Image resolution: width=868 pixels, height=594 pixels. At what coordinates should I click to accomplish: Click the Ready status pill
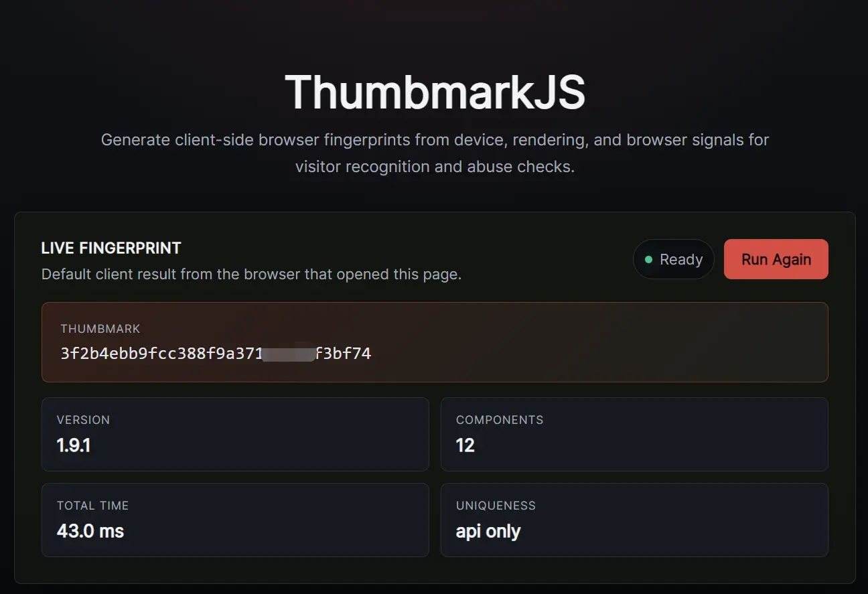[x=673, y=259]
